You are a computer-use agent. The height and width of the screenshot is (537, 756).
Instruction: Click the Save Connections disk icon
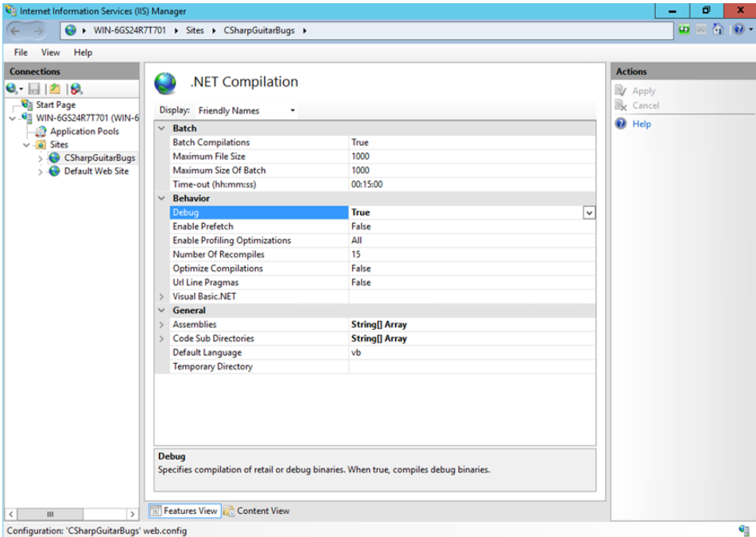tap(34, 89)
